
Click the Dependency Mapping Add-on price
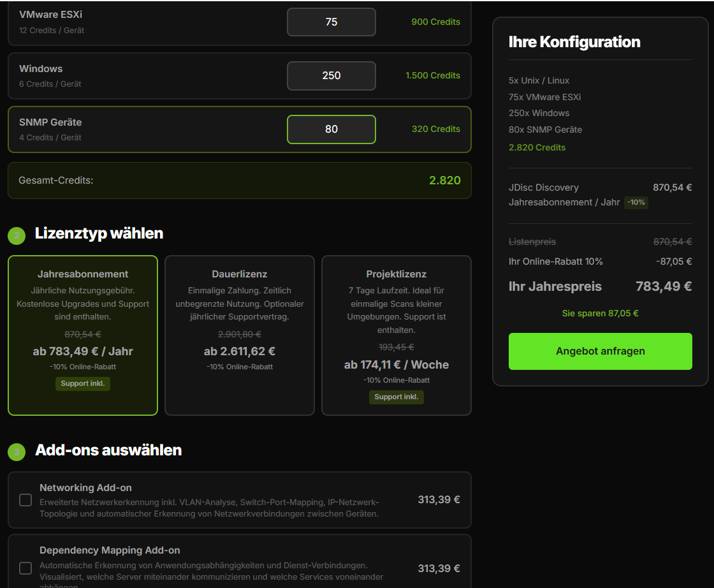coord(439,568)
